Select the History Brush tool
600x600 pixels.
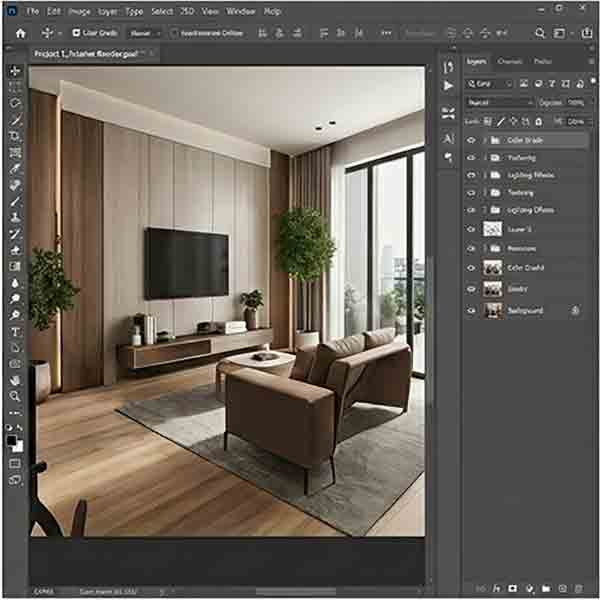[15, 234]
